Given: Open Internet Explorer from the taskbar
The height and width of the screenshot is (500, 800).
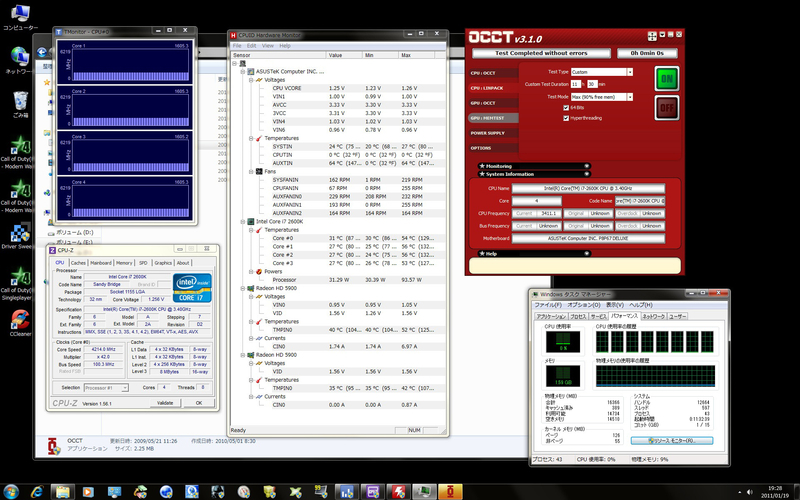Looking at the screenshot, I should 37,491.
